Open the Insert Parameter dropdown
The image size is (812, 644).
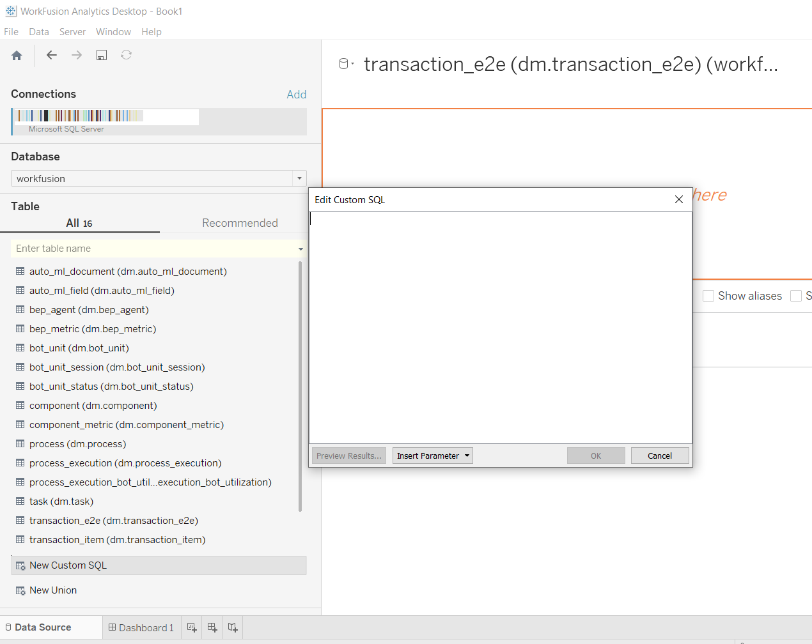coord(433,456)
